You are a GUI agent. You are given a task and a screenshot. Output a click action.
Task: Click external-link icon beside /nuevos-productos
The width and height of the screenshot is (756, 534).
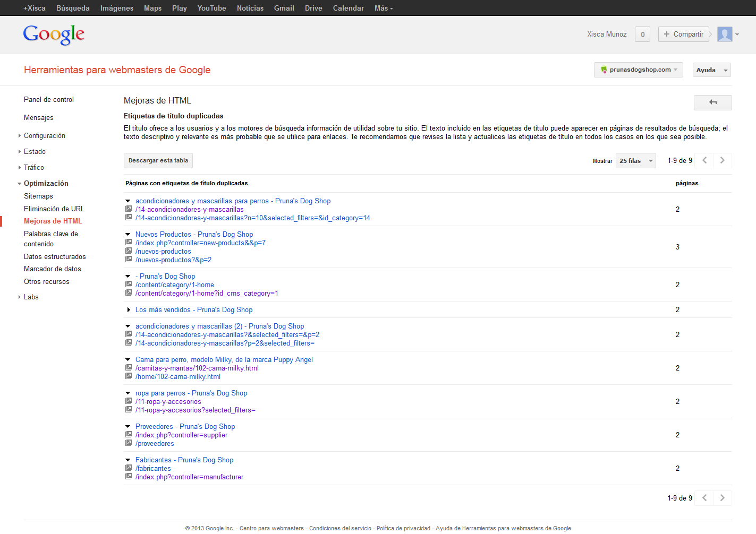pos(129,251)
